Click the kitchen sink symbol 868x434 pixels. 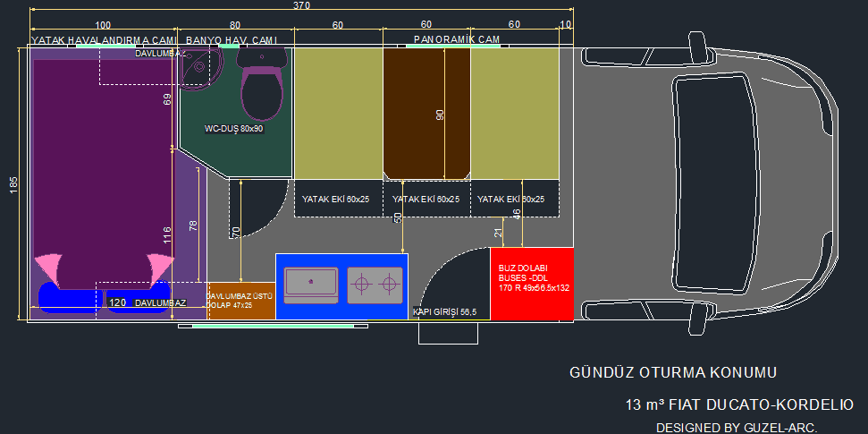(310, 285)
